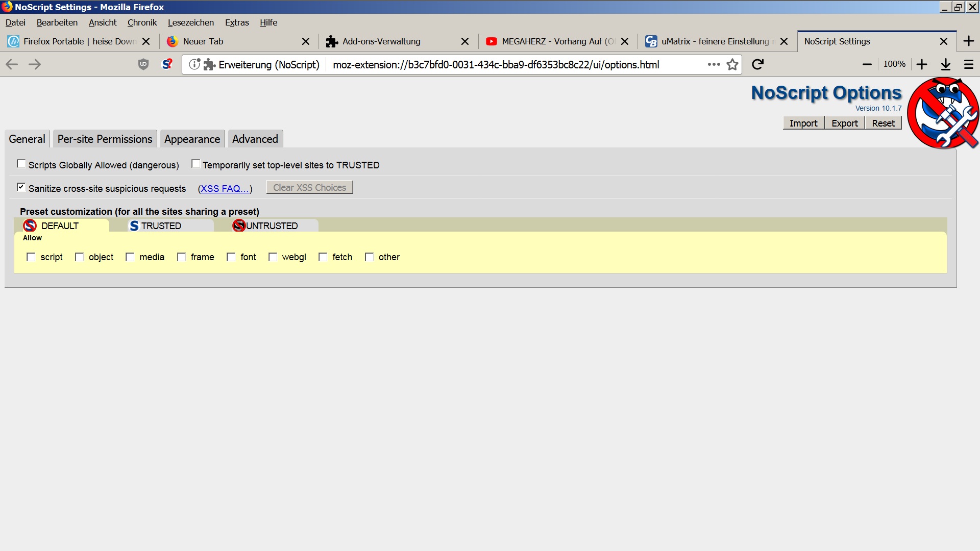The width and height of the screenshot is (980, 551).
Task: Show site information icon in address bar
Action: pos(194,64)
